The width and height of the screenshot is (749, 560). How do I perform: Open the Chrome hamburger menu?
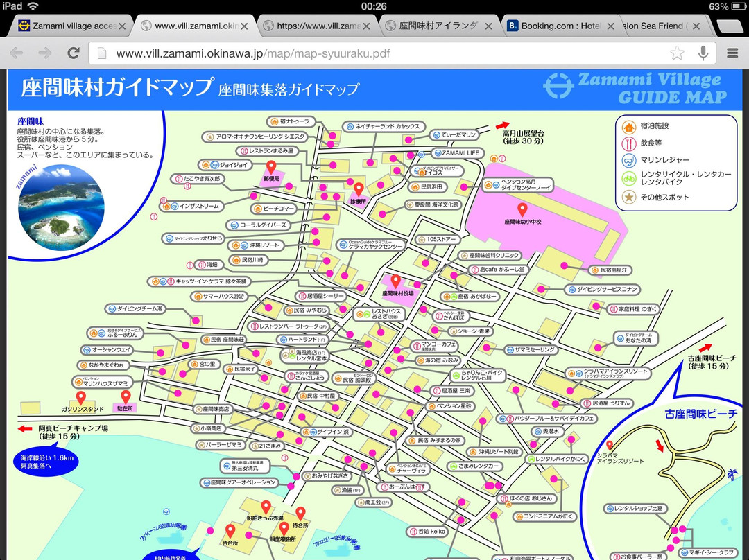coord(732,53)
